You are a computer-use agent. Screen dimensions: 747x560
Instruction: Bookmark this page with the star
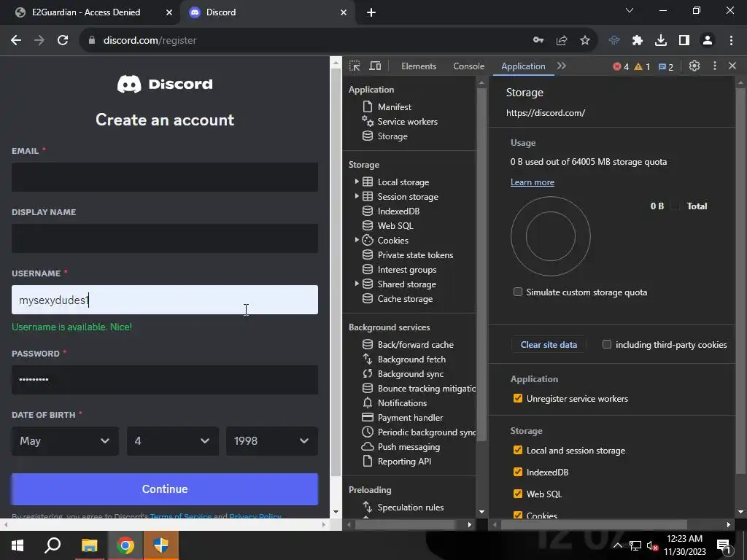click(585, 41)
